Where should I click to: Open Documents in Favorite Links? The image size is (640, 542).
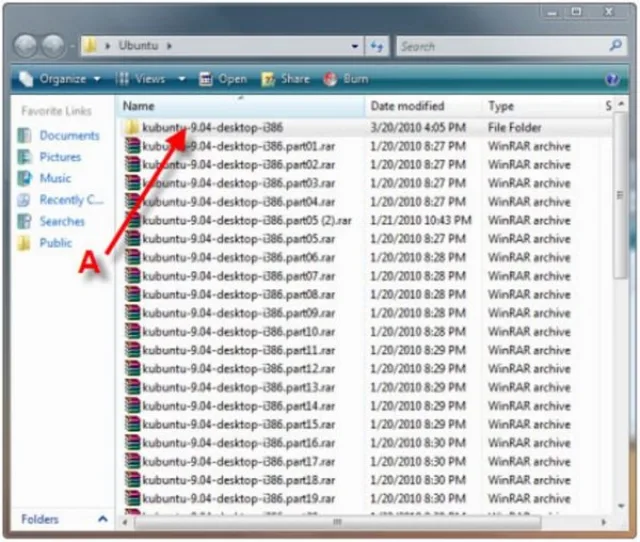coord(69,136)
